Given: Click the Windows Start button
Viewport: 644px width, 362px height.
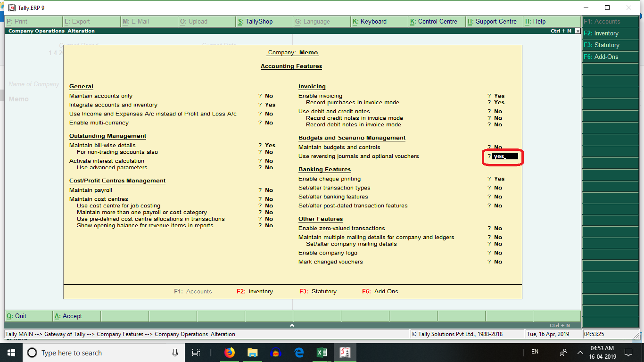Looking at the screenshot, I should tap(10, 352).
